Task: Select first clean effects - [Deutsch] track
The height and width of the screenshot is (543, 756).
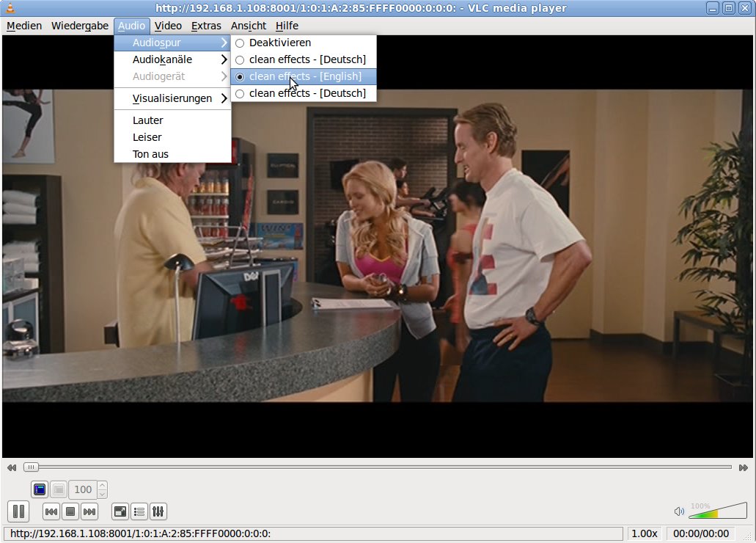Action: 304,60
